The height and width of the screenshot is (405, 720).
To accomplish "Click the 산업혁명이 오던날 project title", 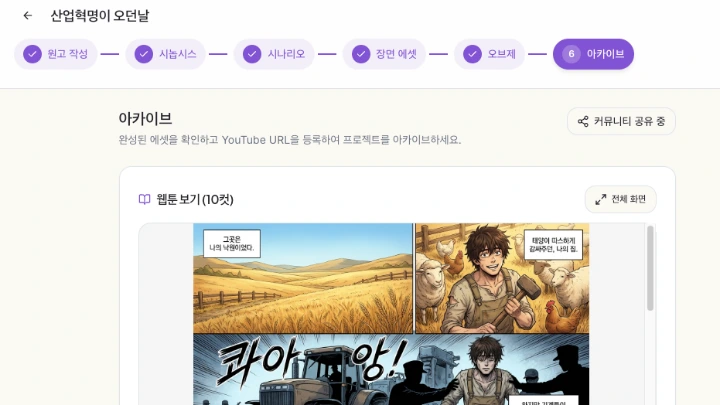I will pos(100,16).
